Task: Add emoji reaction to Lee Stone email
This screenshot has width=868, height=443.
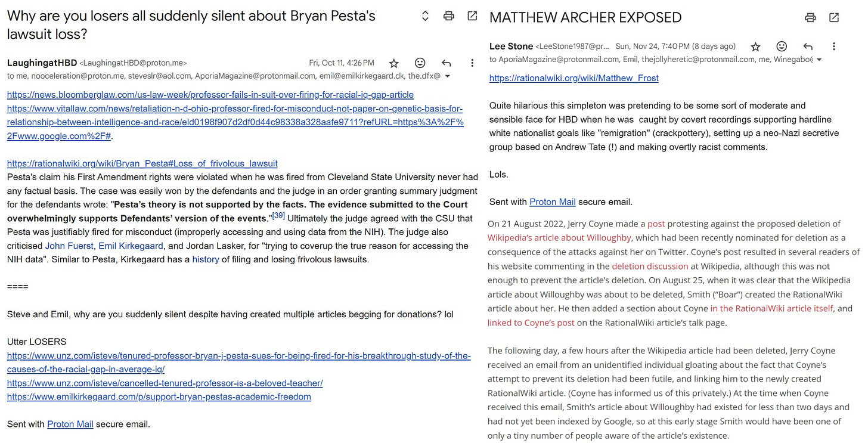Action: coord(782,47)
